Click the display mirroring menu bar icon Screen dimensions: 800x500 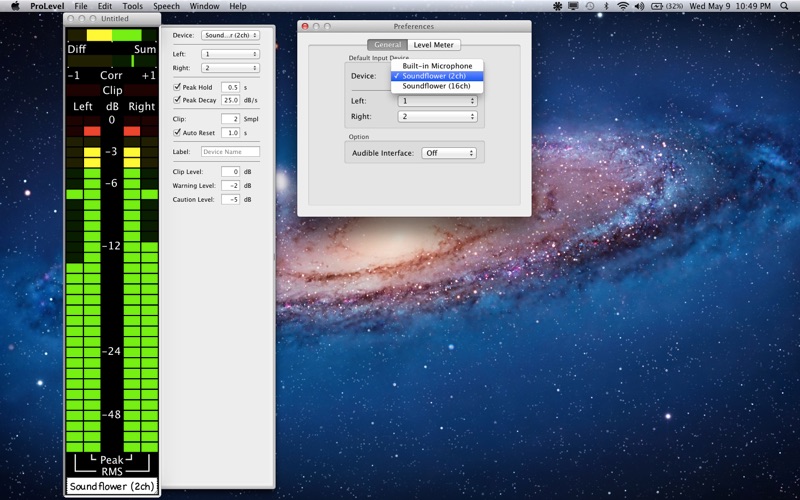tap(571, 6)
